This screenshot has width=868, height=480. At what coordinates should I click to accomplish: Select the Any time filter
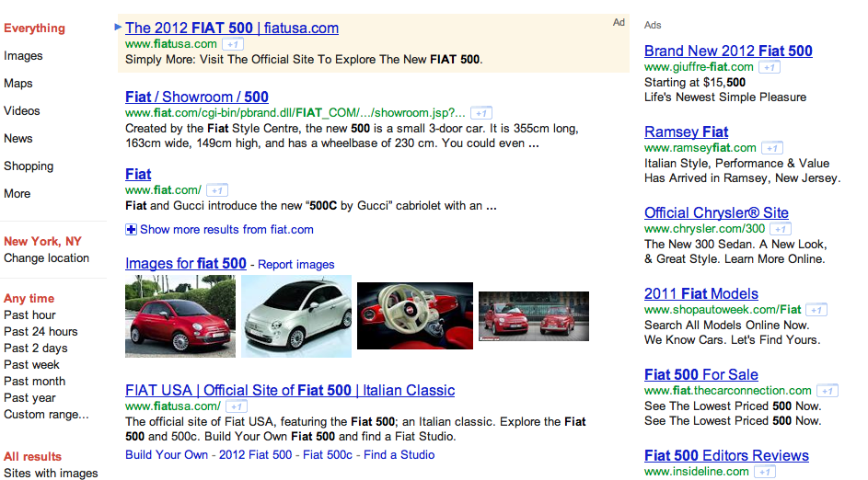tap(29, 299)
